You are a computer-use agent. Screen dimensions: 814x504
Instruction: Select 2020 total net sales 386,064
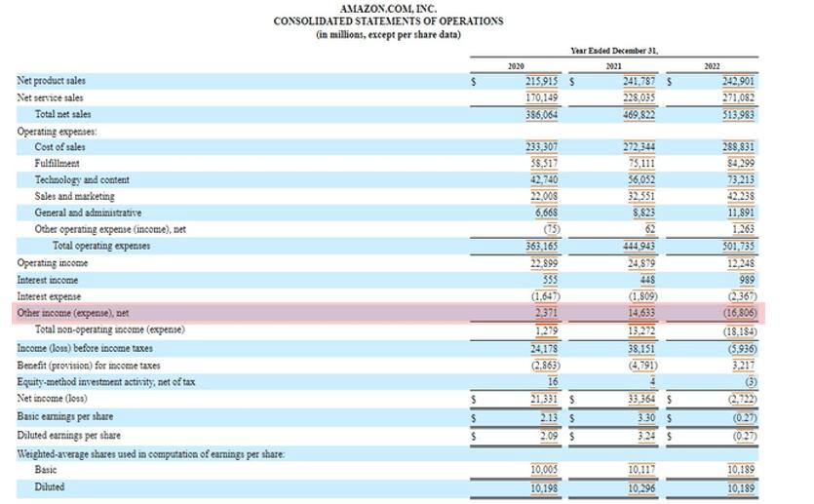542,115
